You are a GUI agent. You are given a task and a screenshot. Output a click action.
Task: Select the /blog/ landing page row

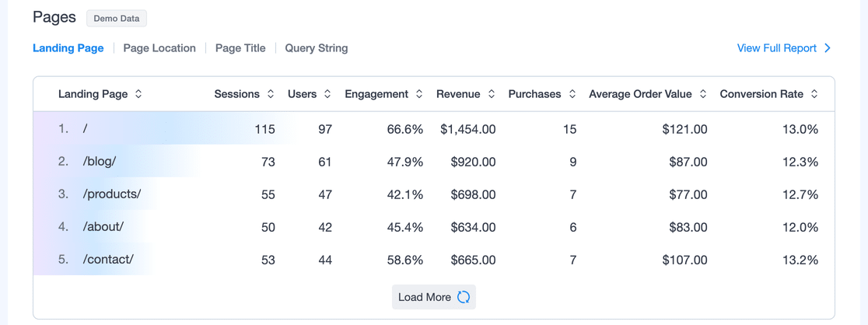pyautogui.click(x=433, y=162)
